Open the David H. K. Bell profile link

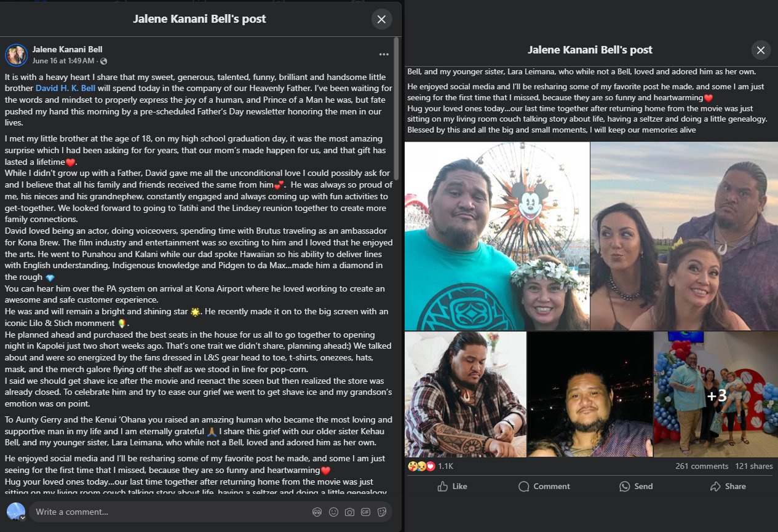tap(65, 88)
